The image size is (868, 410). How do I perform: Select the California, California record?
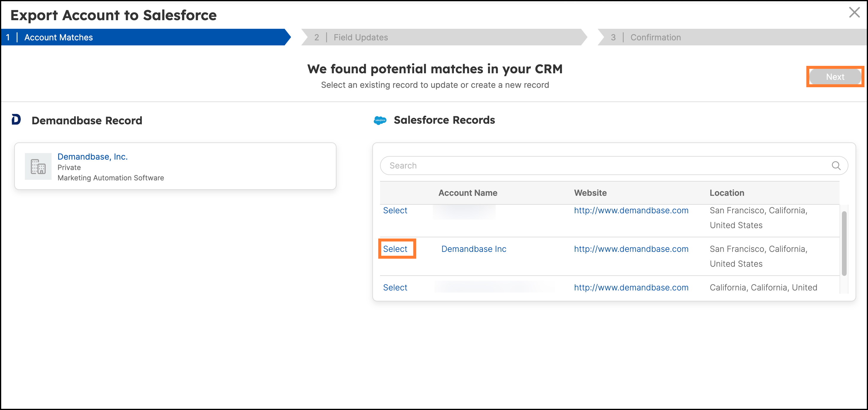coord(395,287)
